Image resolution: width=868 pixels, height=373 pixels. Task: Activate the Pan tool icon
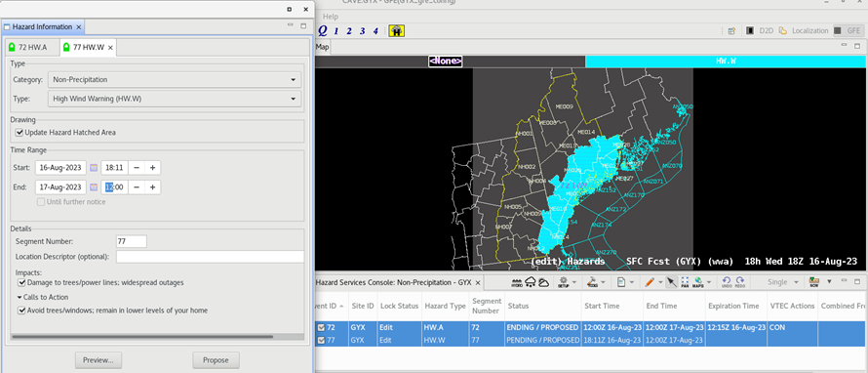tap(685, 282)
